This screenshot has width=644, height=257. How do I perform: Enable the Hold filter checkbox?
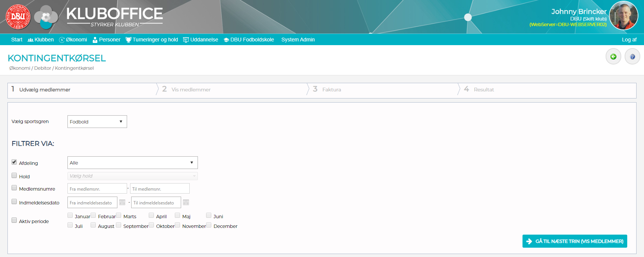click(14, 176)
